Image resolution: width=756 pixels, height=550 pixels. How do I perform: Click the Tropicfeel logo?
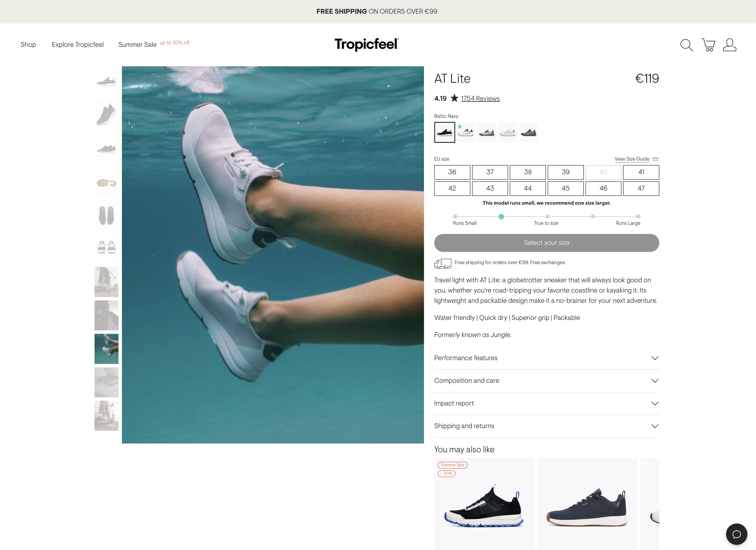366,44
